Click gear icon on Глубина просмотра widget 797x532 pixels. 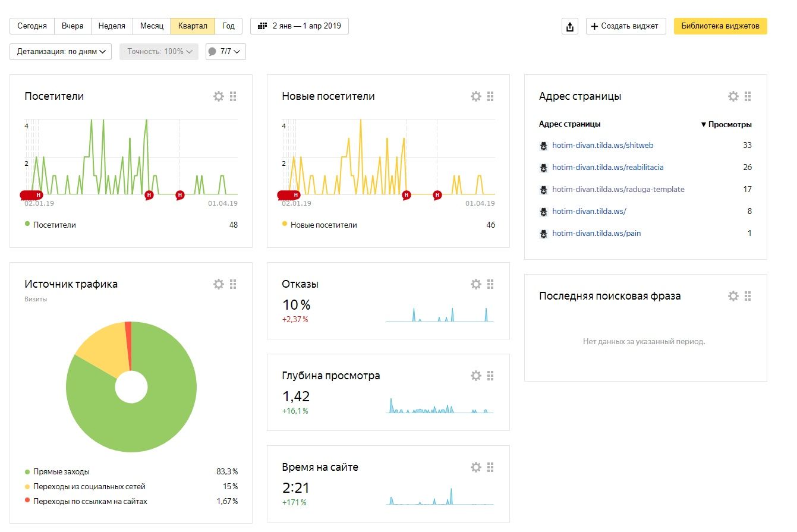pos(475,376)
